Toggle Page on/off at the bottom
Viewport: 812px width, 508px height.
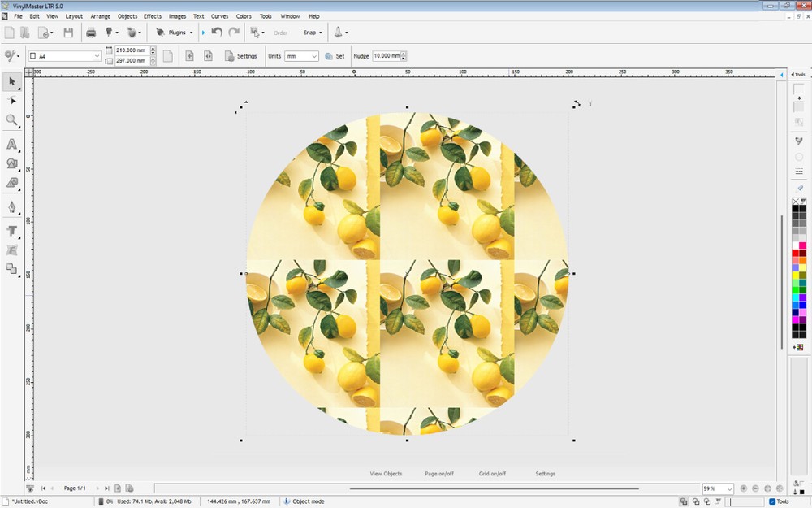point(438,473)
